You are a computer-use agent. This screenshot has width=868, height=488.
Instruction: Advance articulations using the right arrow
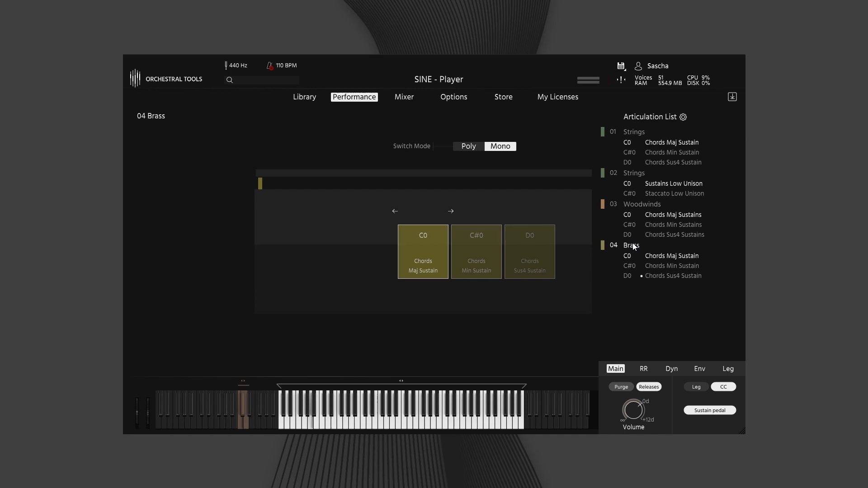[450, 211]
